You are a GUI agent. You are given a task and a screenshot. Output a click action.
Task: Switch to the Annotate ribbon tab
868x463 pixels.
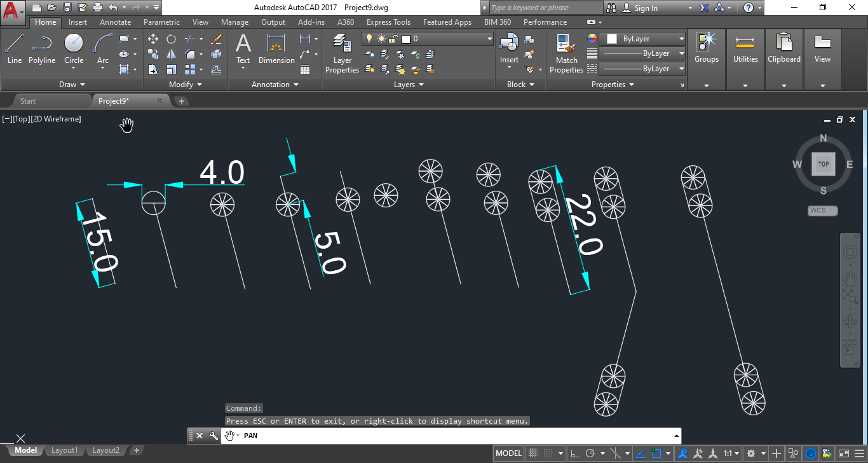click(115, 22)
